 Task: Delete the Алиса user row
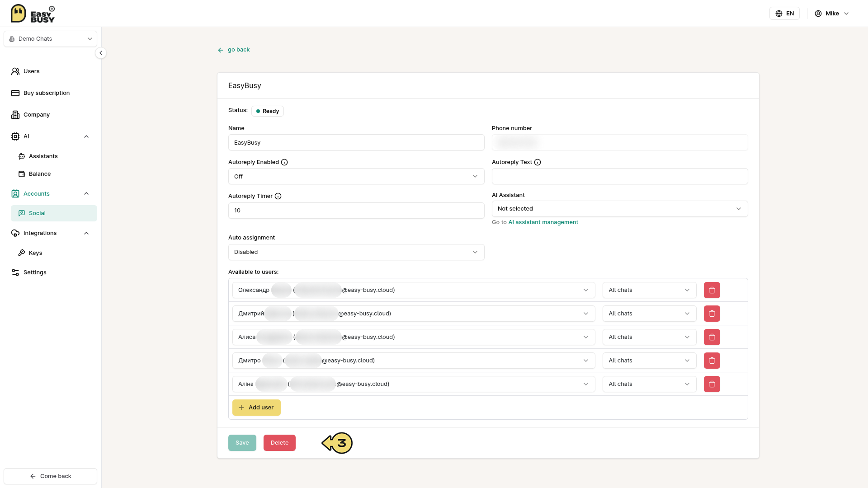coord(712,337)
